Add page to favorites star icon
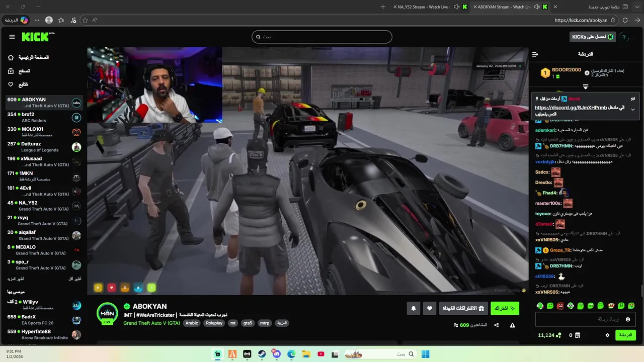Viewport: 644px width, 362px height. coord(85,20)
